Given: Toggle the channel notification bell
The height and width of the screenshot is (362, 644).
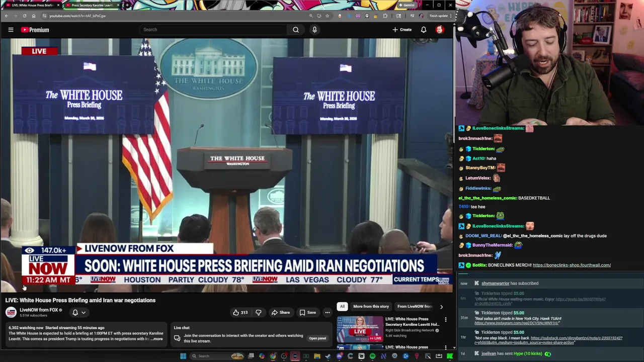Looking at the screenshot, I should (x=75, y=312).
